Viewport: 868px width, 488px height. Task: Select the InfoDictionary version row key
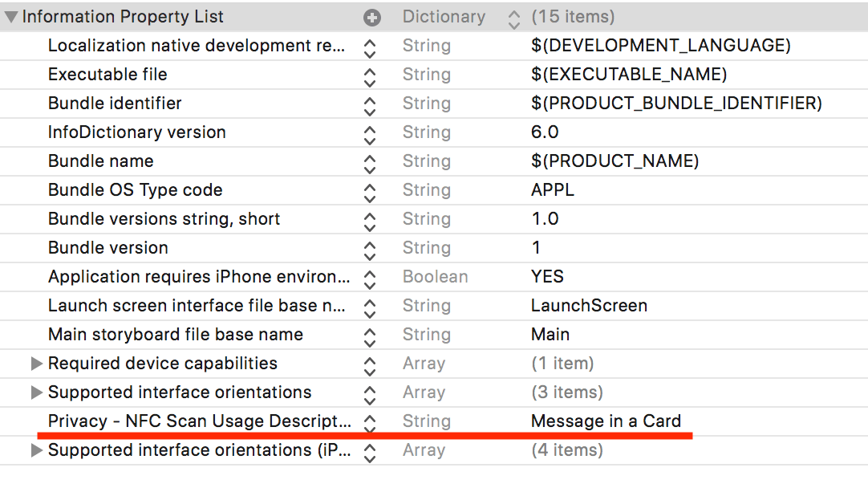pos(136,132)
